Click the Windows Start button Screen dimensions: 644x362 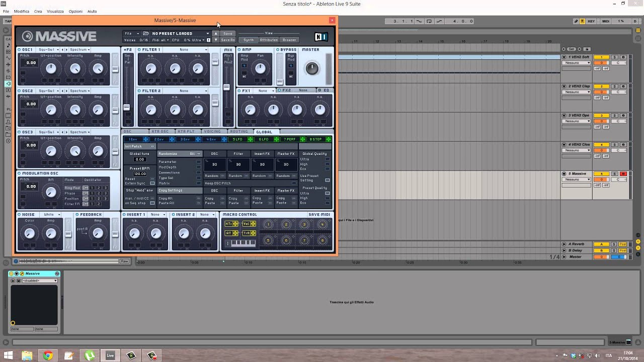(x=8, y=355)
